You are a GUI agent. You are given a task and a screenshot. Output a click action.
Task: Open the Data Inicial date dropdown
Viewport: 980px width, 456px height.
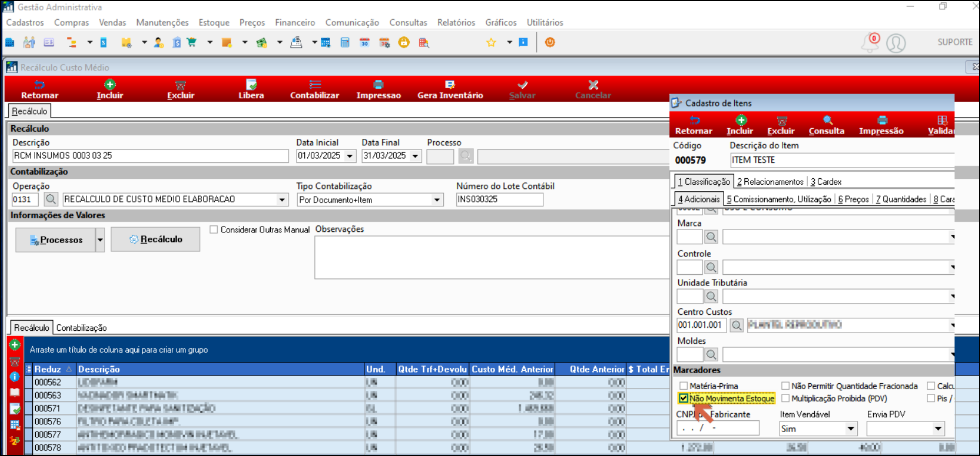click(350, 156)
